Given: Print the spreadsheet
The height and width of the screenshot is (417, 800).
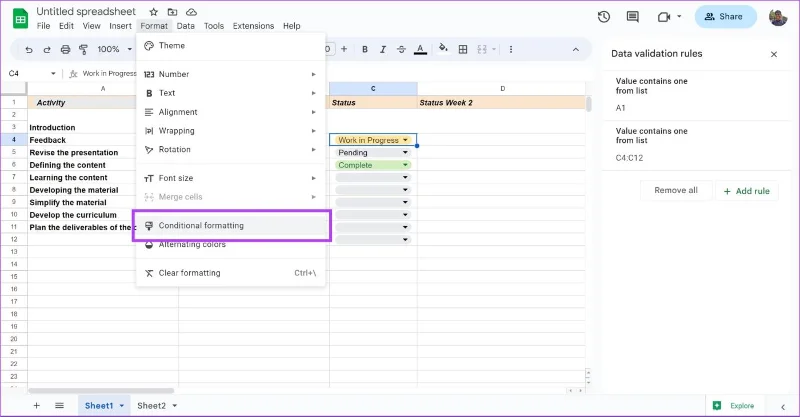Looking at the screenshot, I should click(65, 49).
